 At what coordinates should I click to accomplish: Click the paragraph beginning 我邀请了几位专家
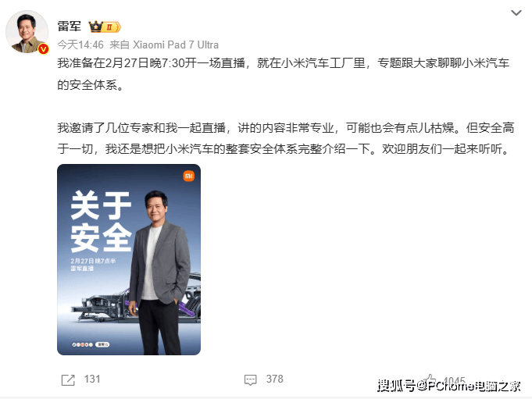point(286,138)
